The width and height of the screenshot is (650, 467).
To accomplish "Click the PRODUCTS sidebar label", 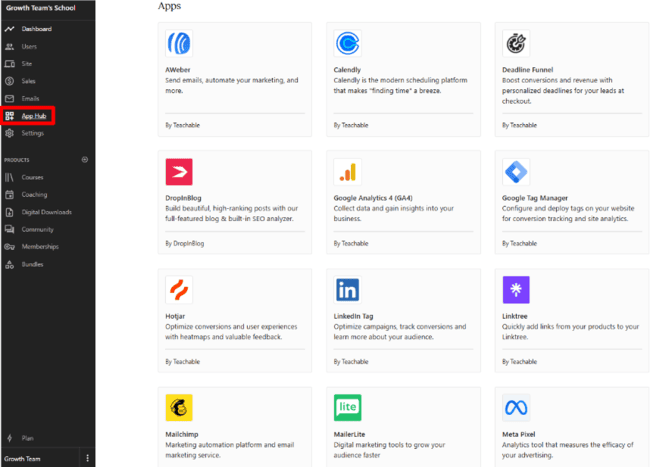I will [17, 160].
